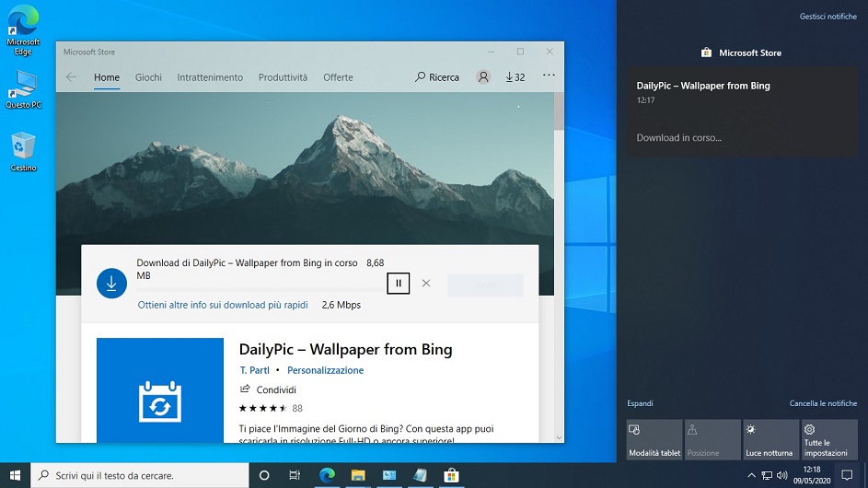Image resolution: width=868 pixels, height=488 pixels.
Task: Switch to the Giochi tab
Action: pyautogui.click(x=148, y=77)
